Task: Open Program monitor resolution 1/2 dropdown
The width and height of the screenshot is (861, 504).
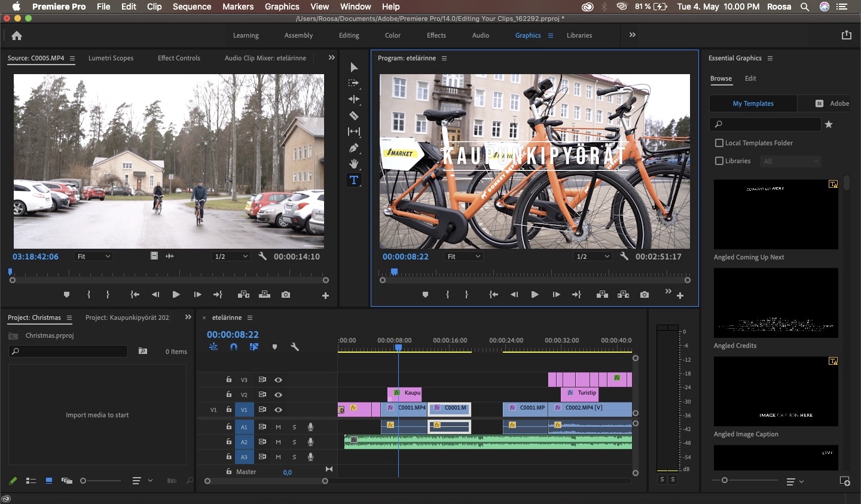Action: point(593,256)
